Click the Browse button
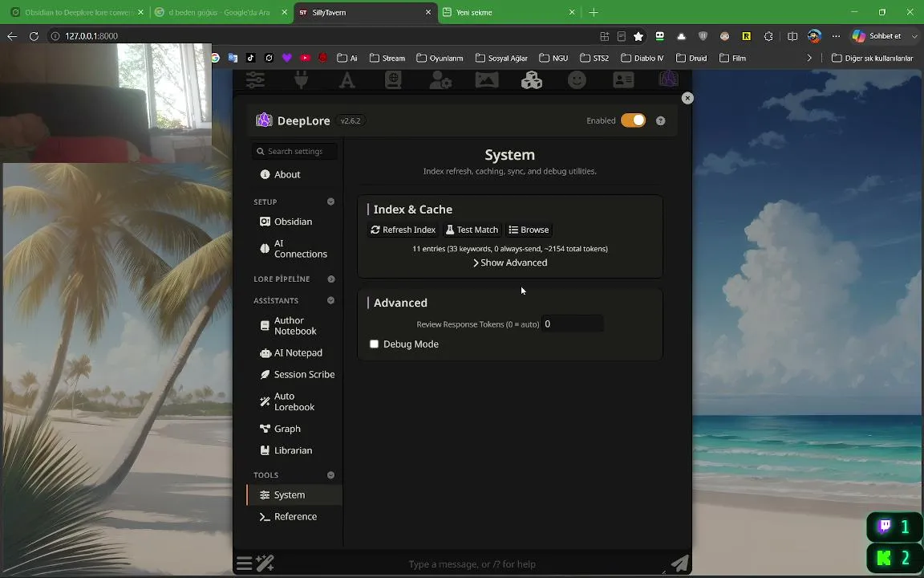 529,230
